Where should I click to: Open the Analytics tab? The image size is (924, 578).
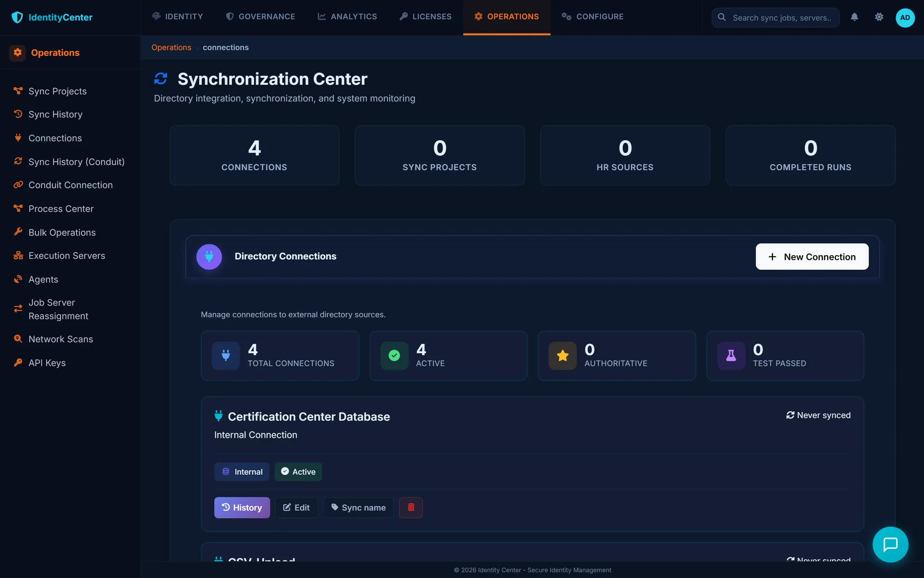coord(347,17)
